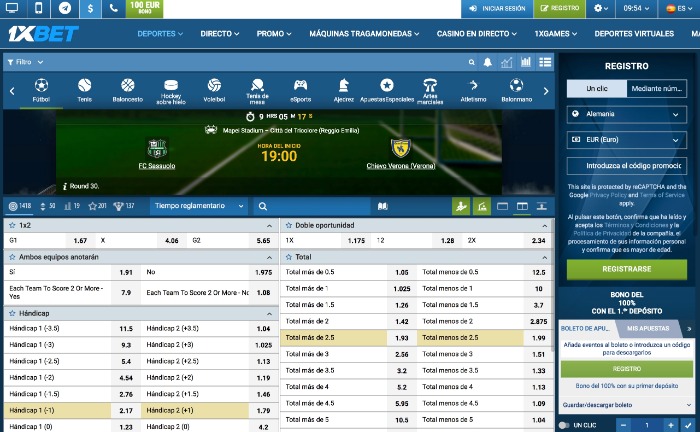This screenshot has height=432, width=700.
Task: Favorite the 1x2 market star
Action: pyautogui.click(x=12, y=225)
